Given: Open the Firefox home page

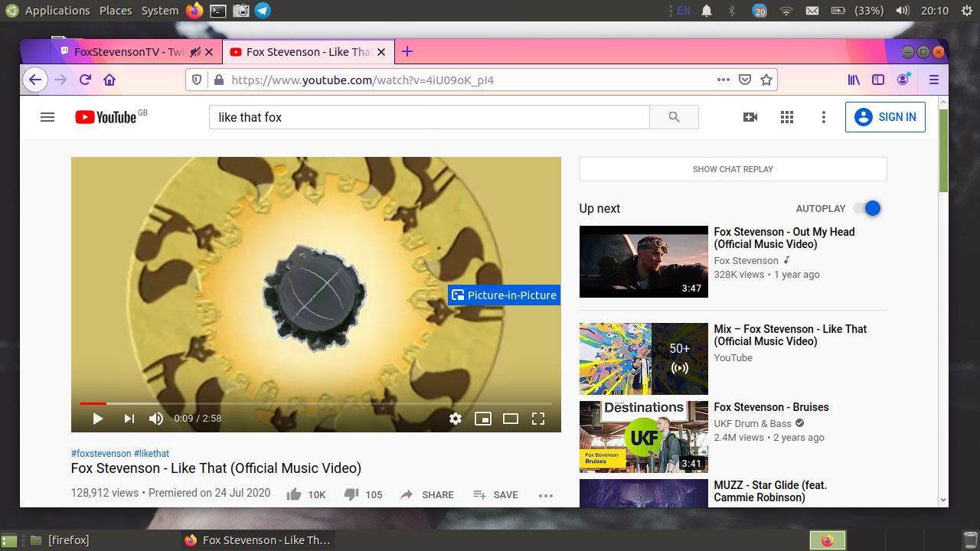Looking at the screenshot, I should point(109,80).
